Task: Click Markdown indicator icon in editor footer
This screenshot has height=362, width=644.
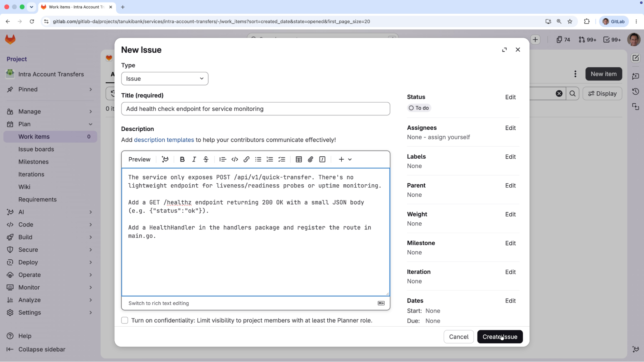Action: (x=381, y=303)
